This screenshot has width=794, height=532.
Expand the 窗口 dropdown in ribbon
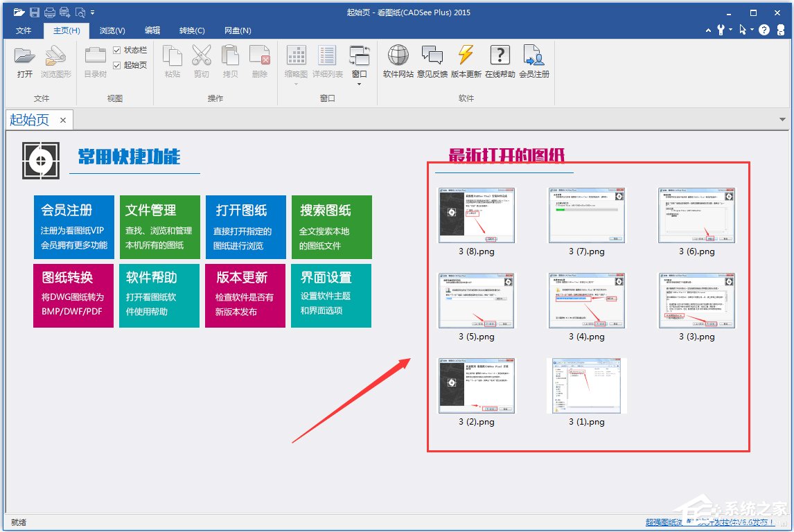(359, 84)
